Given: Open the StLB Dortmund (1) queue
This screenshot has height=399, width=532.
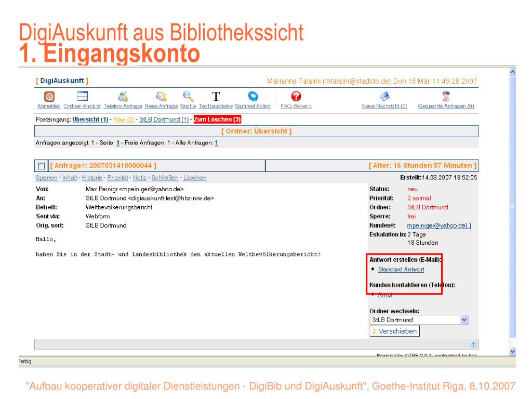Looking at the screenshot, I should tap(164, 119).
